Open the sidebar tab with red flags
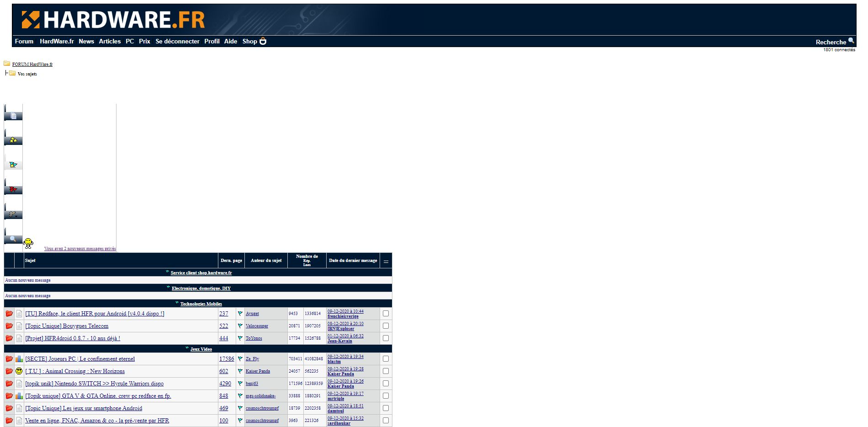 coord(13,190)
